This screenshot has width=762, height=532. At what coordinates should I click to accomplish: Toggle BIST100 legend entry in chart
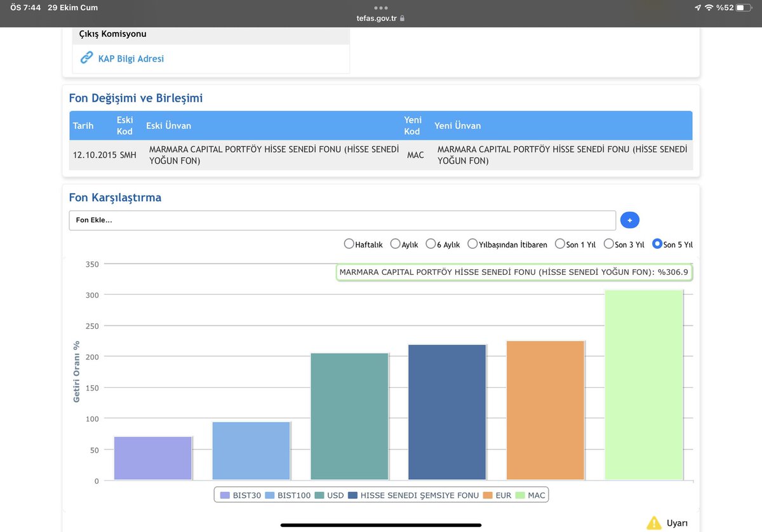tap(287, 495)
